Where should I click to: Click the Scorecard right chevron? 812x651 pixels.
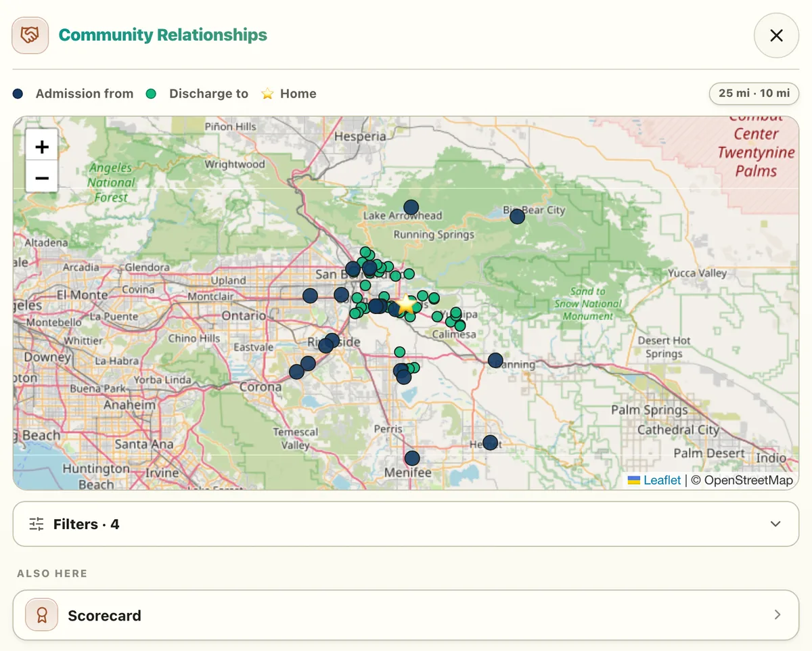pyautogui.click(x=777, y=615)
